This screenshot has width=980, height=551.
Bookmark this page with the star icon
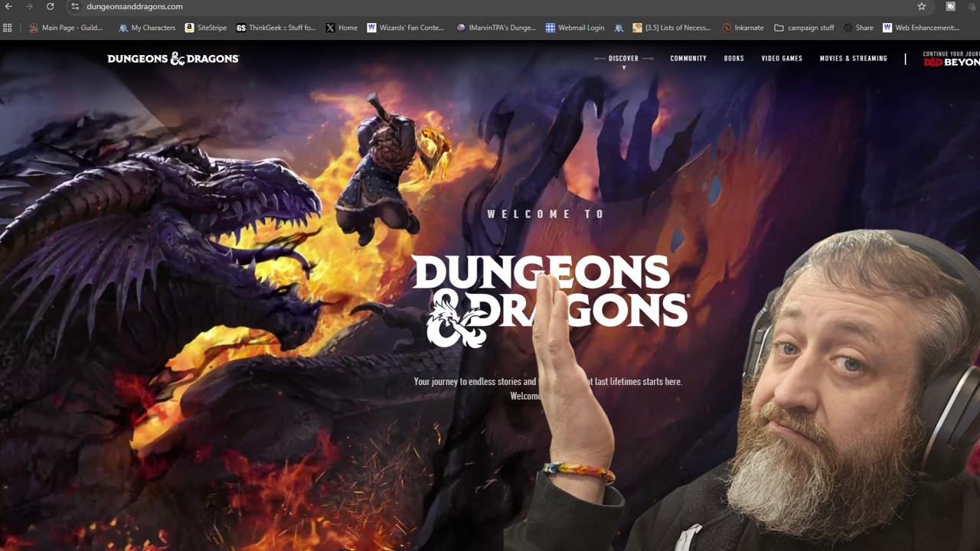(922, 6)
